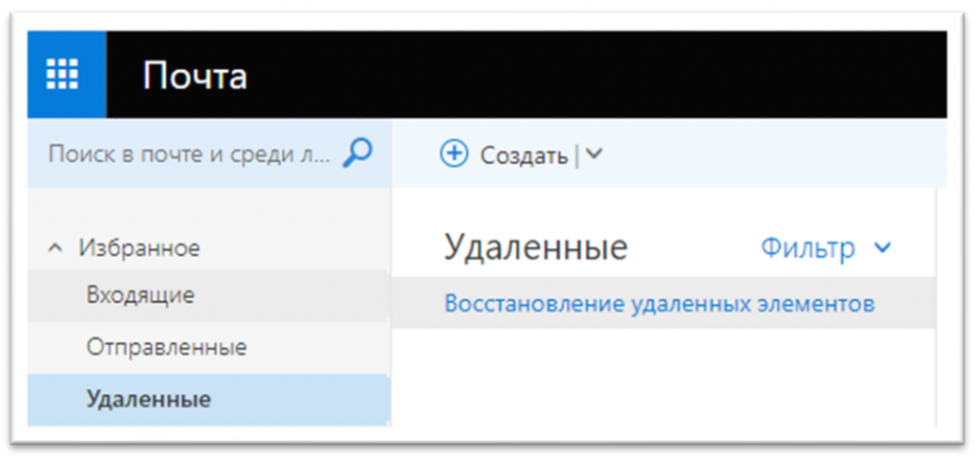Viewport: 980px width, 464px height.
Task: Expand the dropdown arrow next to Создать
Action: point(593,153)
